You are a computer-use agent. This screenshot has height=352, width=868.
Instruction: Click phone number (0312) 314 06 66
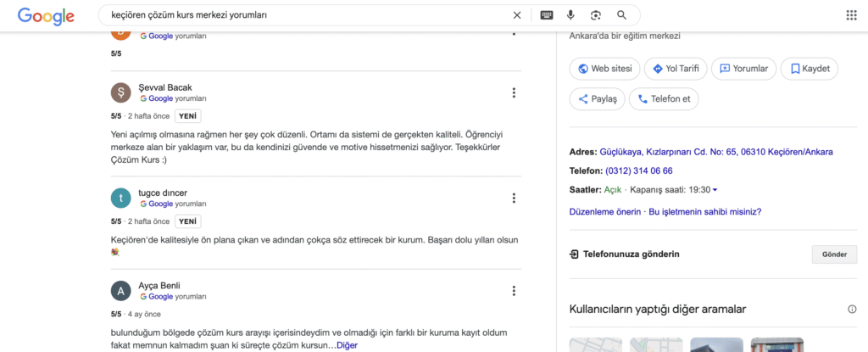coord(639,170)
